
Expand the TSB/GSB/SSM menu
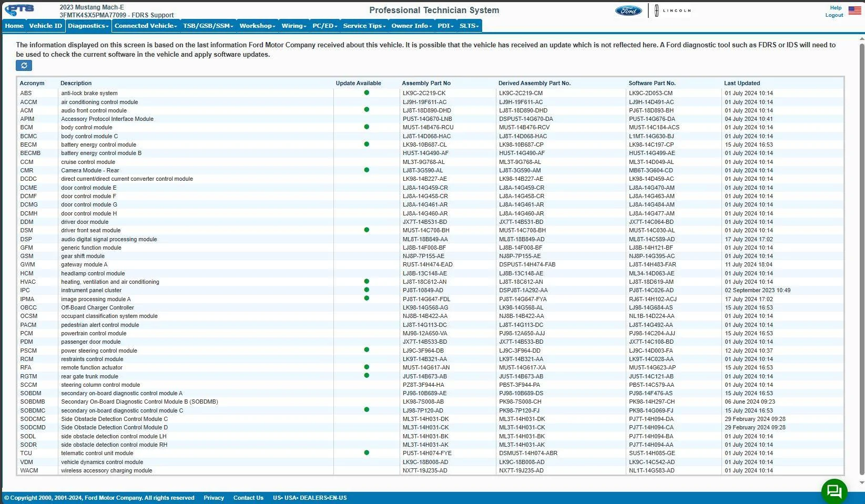208,26
